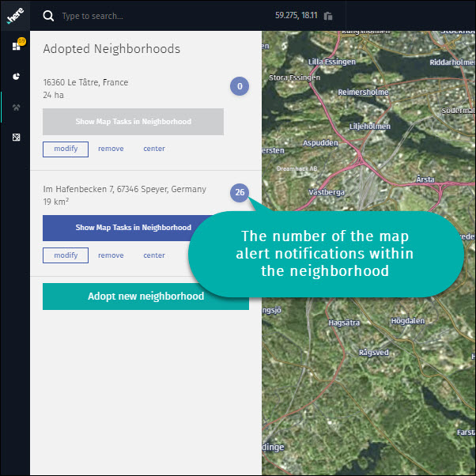Image resolution: width=476 pixels, height=476 pixels.
Task: Click Dreamhack AB label on the map
Action: coord(297,168)
